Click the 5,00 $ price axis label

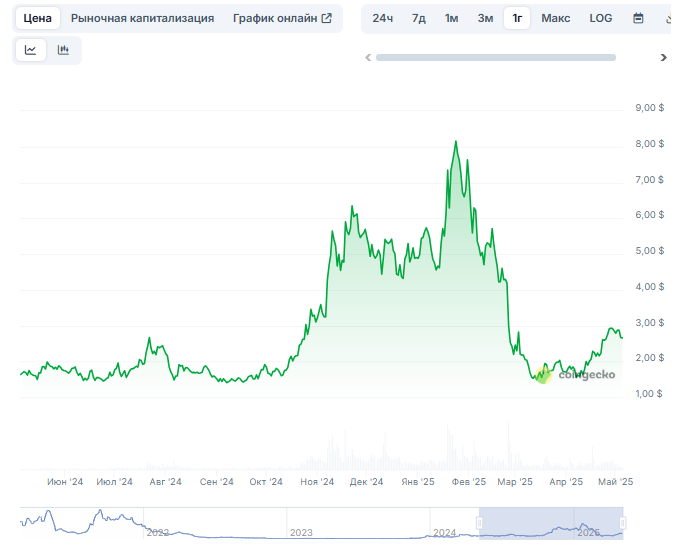650,251
